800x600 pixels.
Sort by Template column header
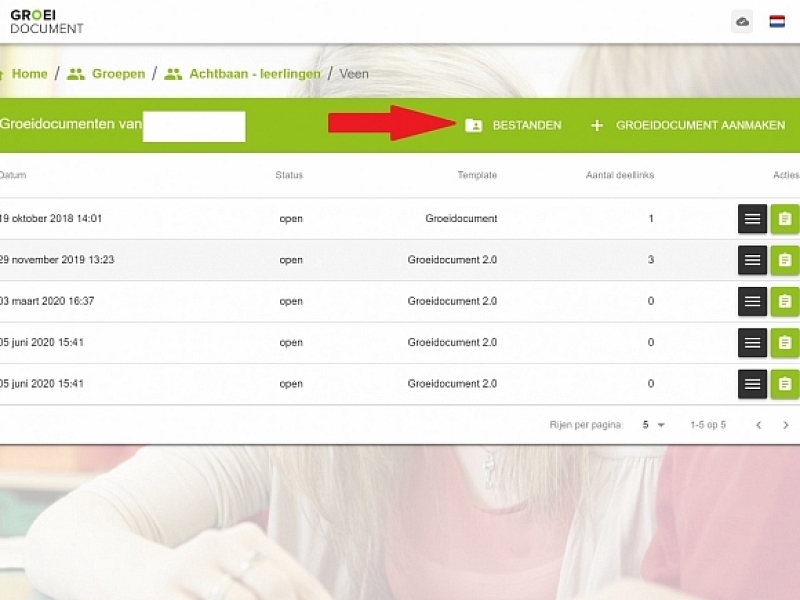[x=477, y=175]
